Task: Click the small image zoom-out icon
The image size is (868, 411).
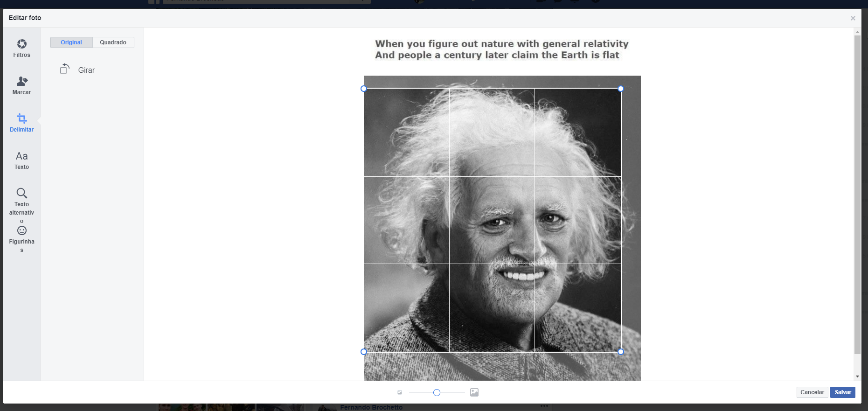Action: click(400, 392)
